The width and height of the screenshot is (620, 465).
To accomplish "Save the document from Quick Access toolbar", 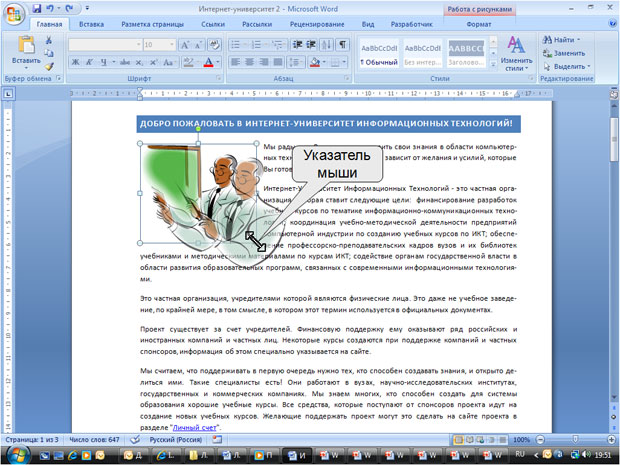I will pos(36,9).
